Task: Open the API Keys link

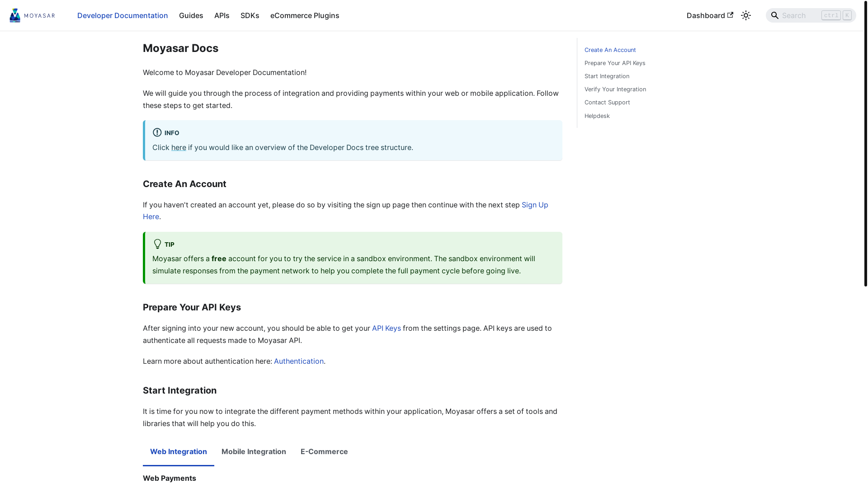Action: pos(387,328)
